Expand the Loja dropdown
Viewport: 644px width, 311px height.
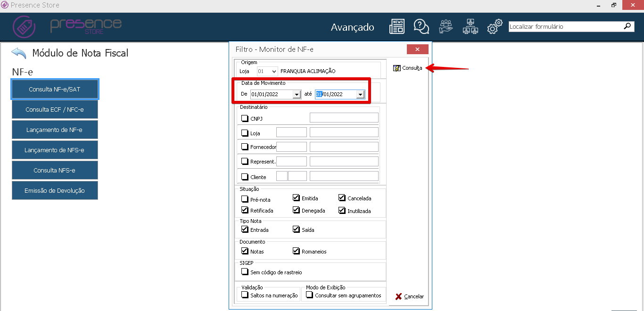(274, 71)
